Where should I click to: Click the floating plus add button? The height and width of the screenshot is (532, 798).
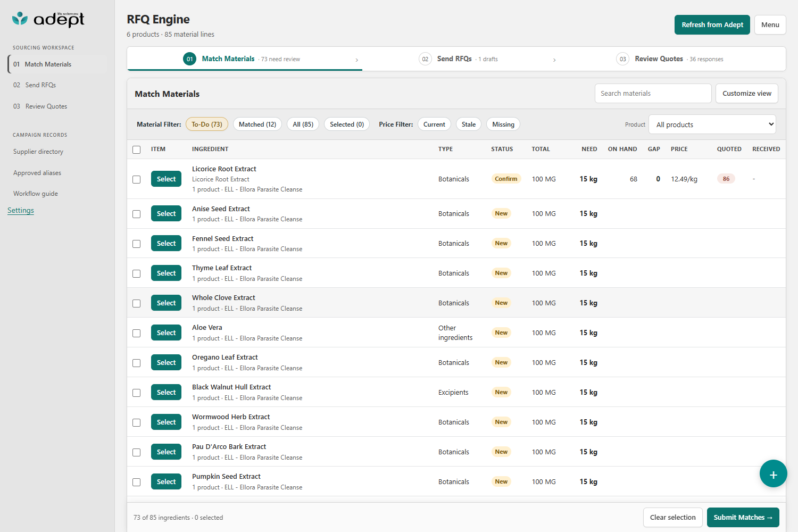tap(773, 473)
